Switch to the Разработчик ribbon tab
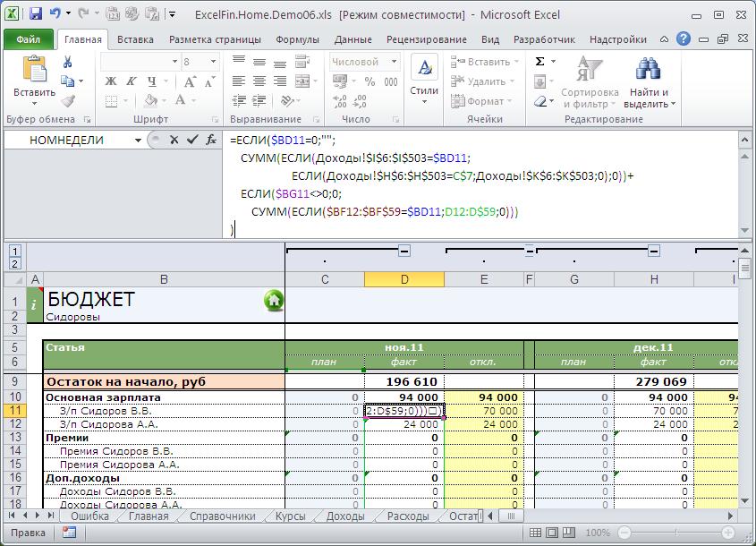Screen dimensions: 756x546 pyautogui.click(x=544, y=39)
